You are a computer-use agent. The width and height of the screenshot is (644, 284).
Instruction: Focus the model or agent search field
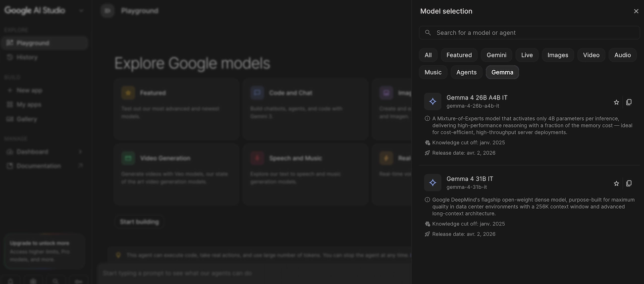click(x=530, y=33)
